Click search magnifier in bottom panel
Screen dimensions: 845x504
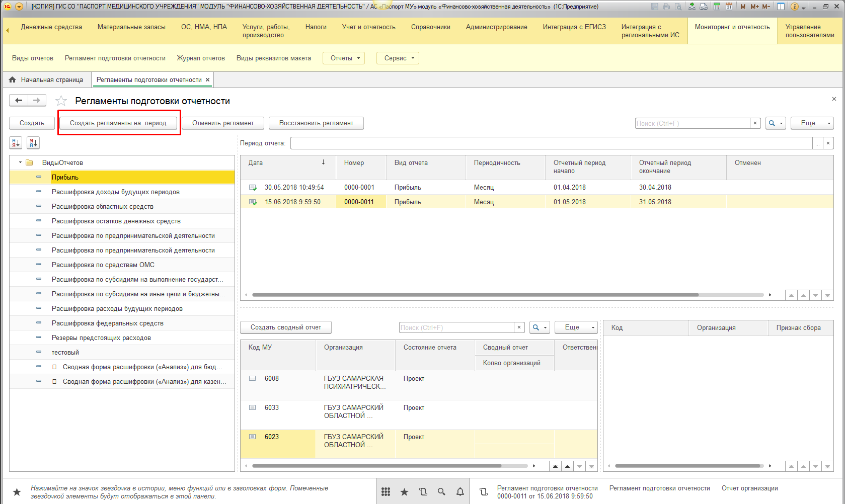441,492
